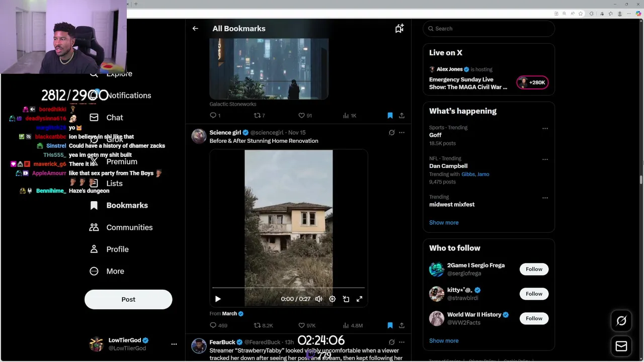Follow 2Game I Sergio Frega
644x362 pixels.
tap(534, 269)
